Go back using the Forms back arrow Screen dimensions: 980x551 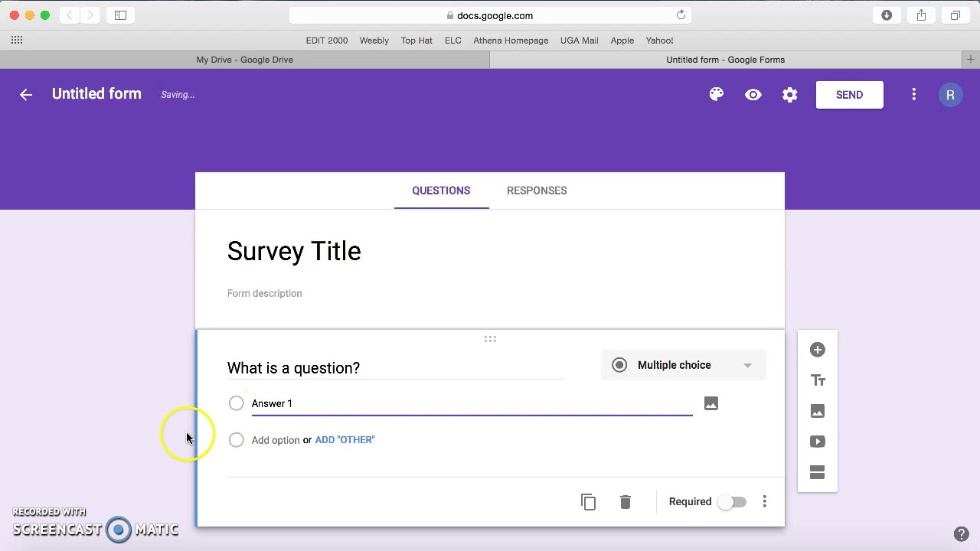click(x=26, y=95)
